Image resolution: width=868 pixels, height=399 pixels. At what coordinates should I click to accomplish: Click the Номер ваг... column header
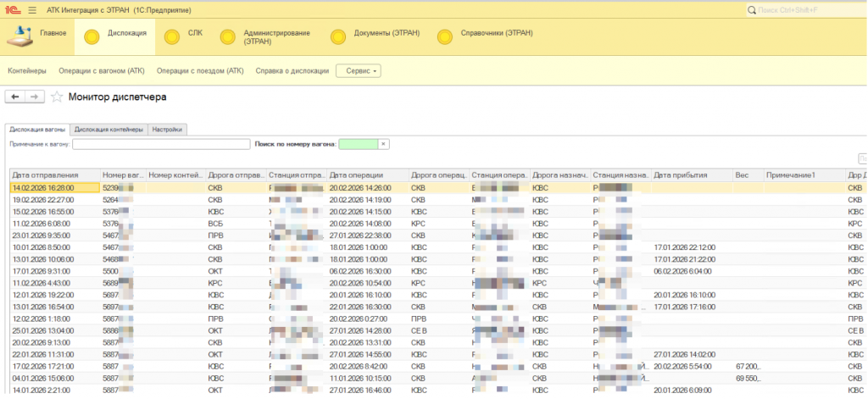click(x=124, y=175)
